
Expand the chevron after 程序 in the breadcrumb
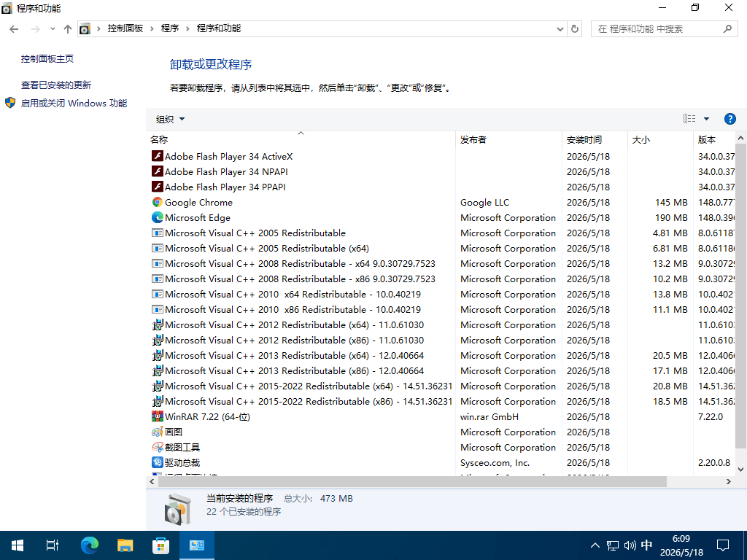[x=187, y=28]
